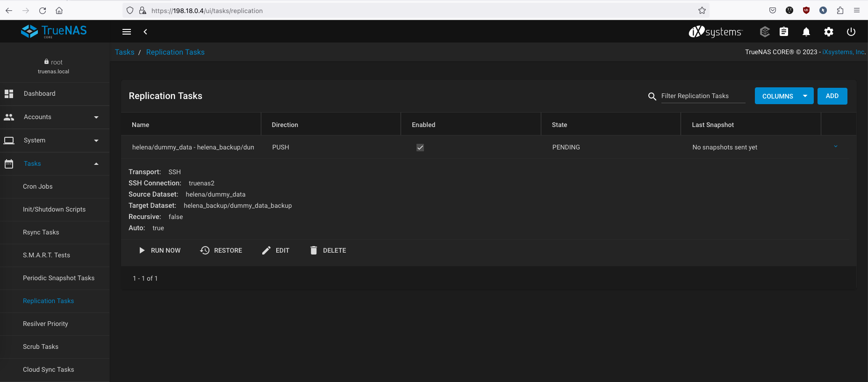Viewport: 868px width, 382px height.
Task: Open the settings gear icon
Action: (829, 32)
